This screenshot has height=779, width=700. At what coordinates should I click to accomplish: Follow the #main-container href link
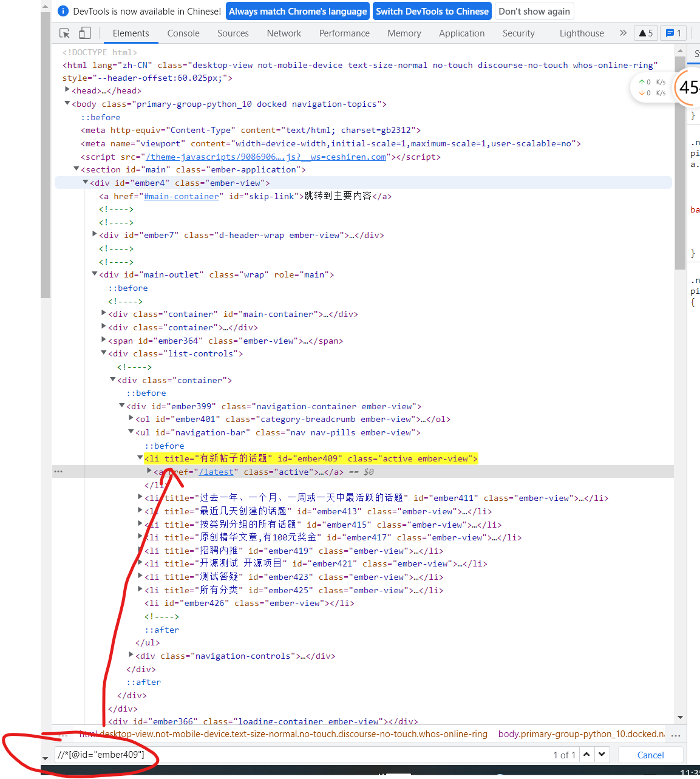181,196
